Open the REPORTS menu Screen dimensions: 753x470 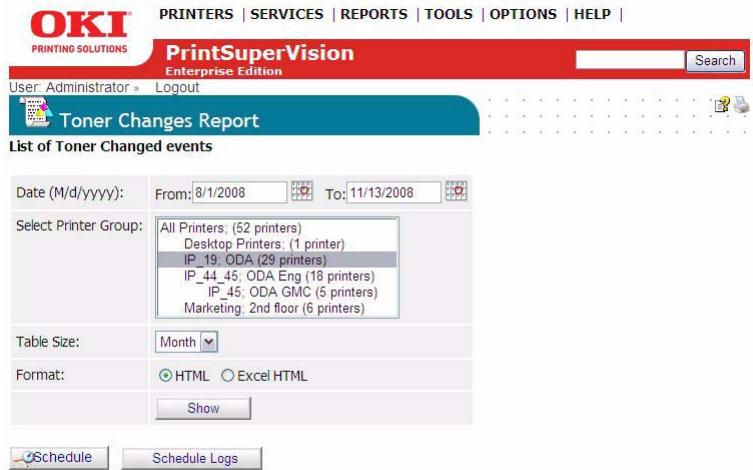point(374,14)
